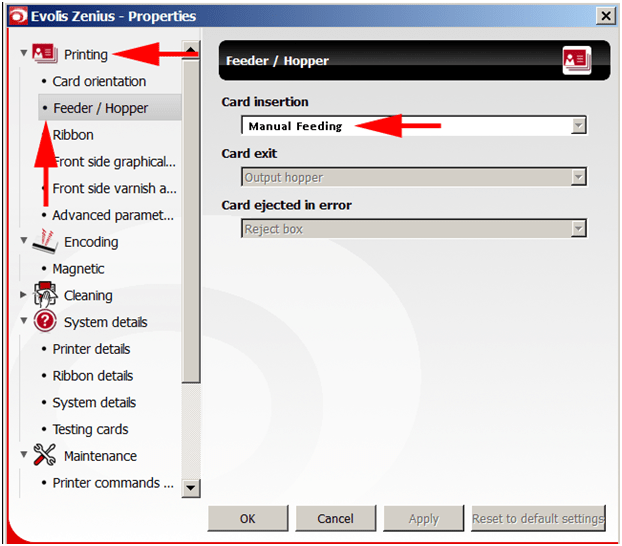Select Card orientation in the tree
Viewport: 622px width, 546px height.
[99, 81]
